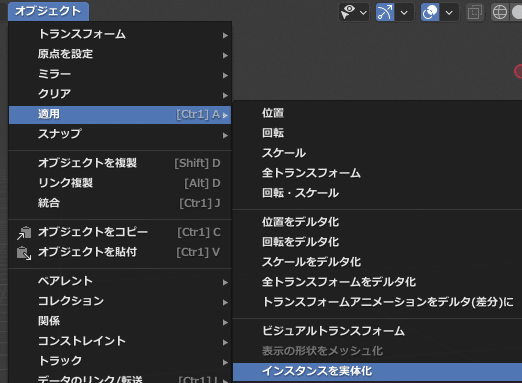Select トランスフォームアニメーションをデルタ(差分)に
This screenshot has height=383, width=522.
click(377, 302)
